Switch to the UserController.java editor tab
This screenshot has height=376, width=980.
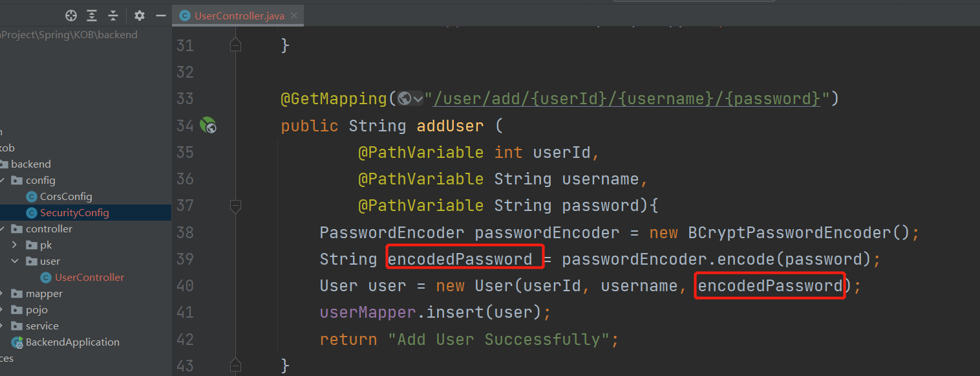pyautogui.click(x=231, y=16)
